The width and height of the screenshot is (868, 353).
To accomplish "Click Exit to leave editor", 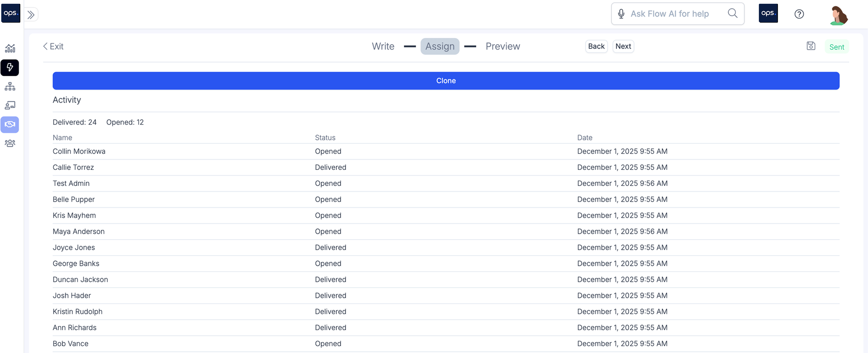I will coord(53,46).
